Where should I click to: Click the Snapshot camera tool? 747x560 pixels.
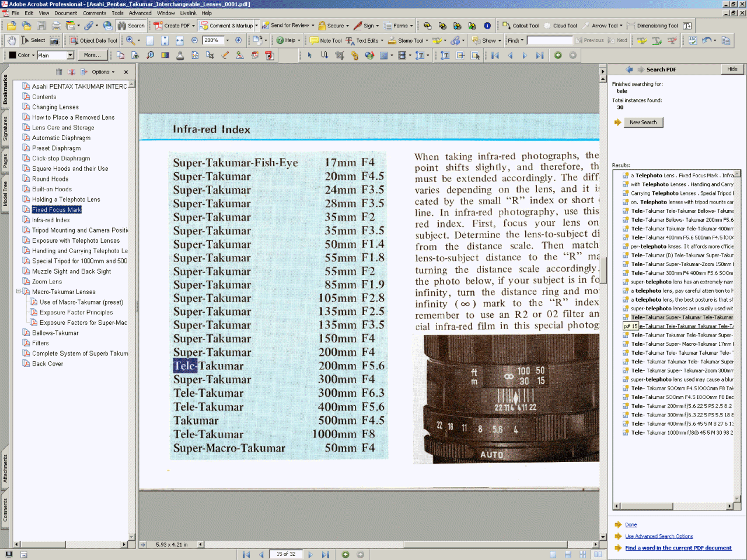click(x=54, y=40)
